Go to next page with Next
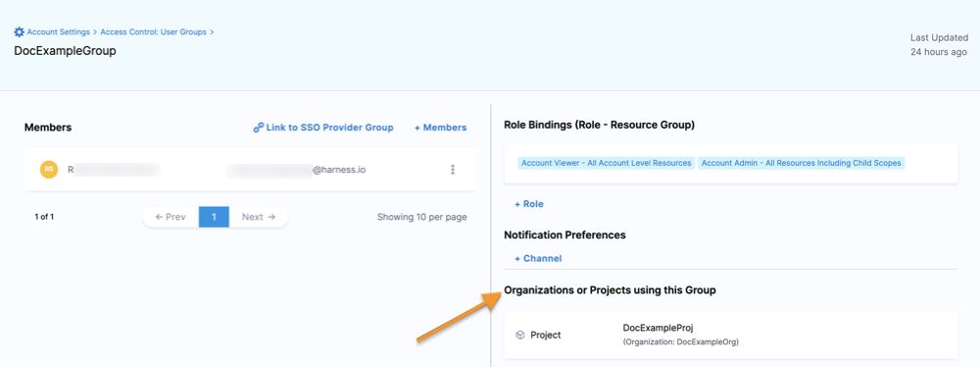Viewport: 980px width, 367px height. pos(259,217)
